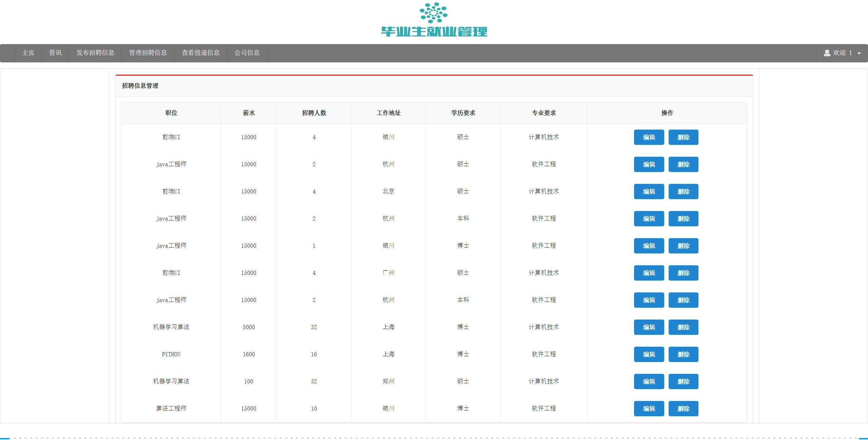Click the 北京 work address cell
Image resolution: width=868 pixels, height=440 pixels.
[x=389, y=192]
